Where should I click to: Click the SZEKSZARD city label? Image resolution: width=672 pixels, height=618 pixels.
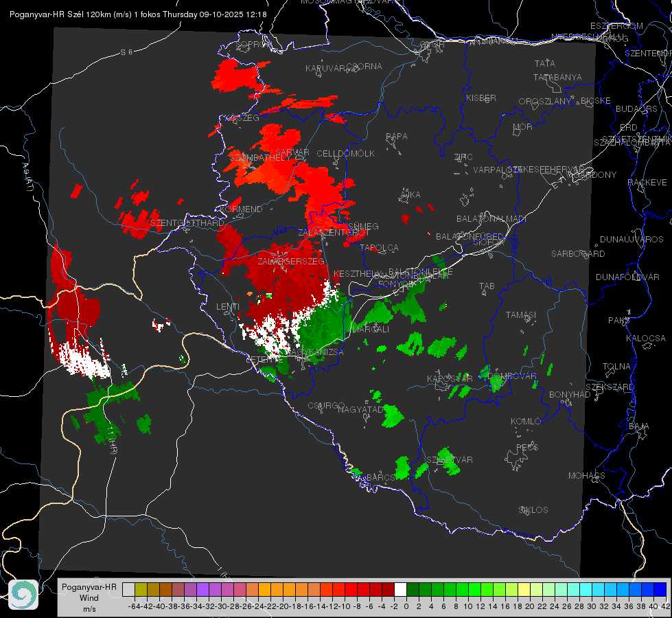click(x=610, y=387)
